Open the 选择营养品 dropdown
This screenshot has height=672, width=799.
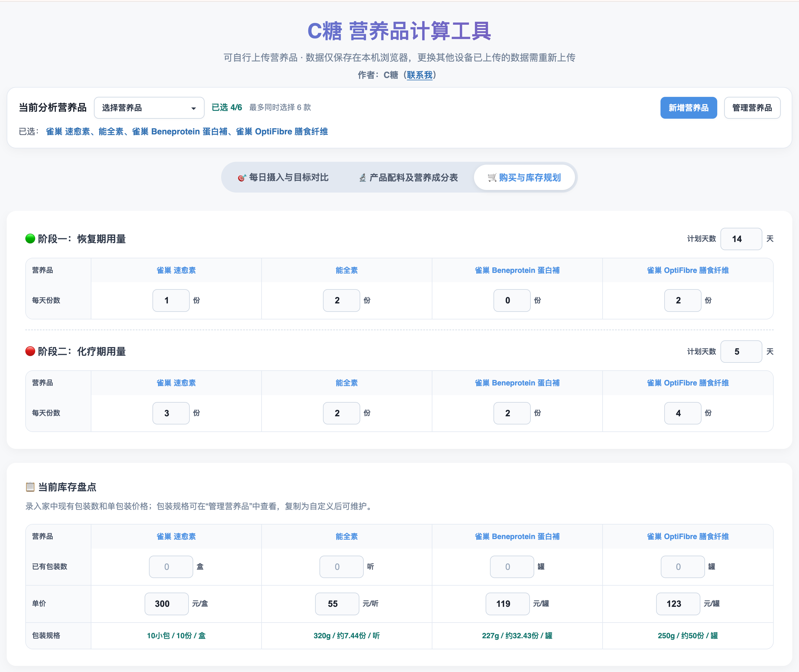pyautogui.click(x=149, y=108)
